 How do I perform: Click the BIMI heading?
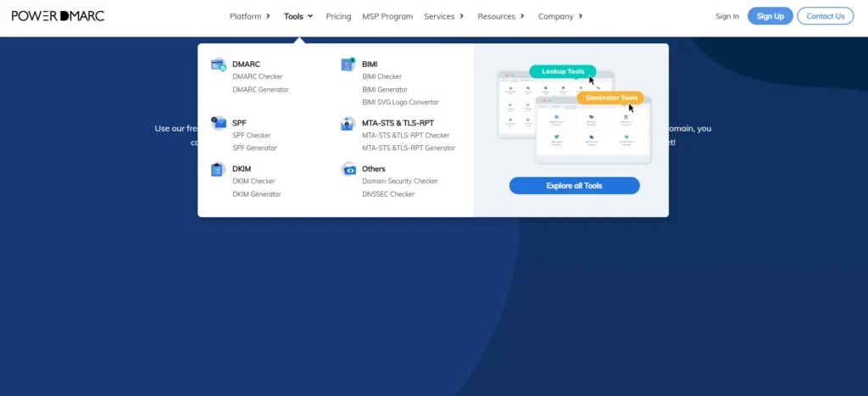(x=370, y=64)
